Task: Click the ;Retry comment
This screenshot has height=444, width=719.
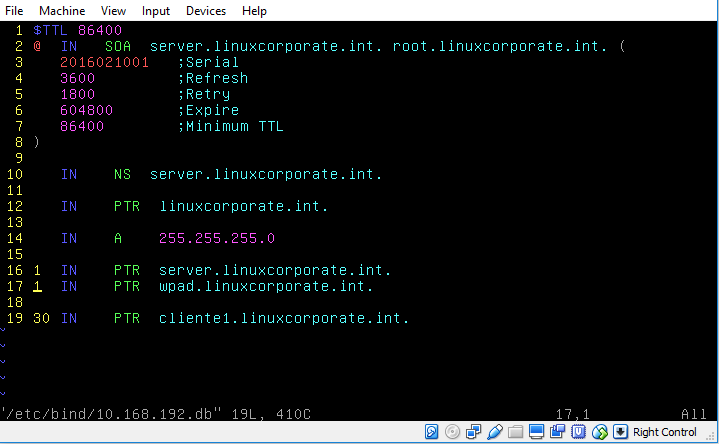Action: (x=204, y=94)
